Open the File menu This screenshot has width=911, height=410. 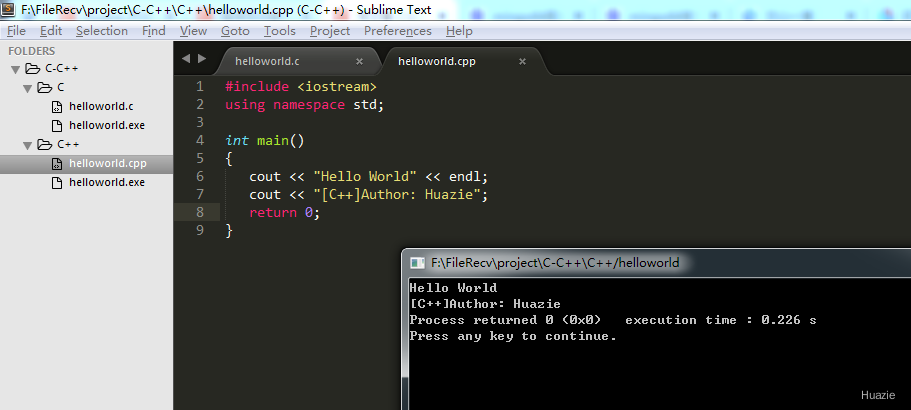point(16,31)
